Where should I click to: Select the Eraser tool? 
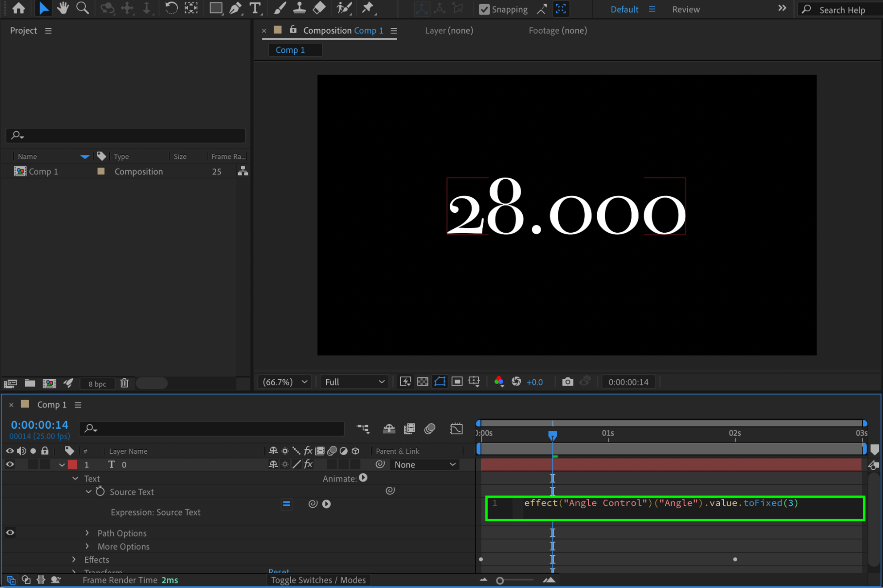(x=319, y=8)
